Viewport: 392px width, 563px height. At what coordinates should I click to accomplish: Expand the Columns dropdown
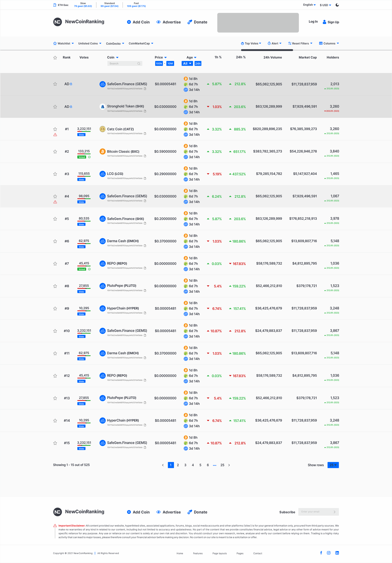(329, 43)
